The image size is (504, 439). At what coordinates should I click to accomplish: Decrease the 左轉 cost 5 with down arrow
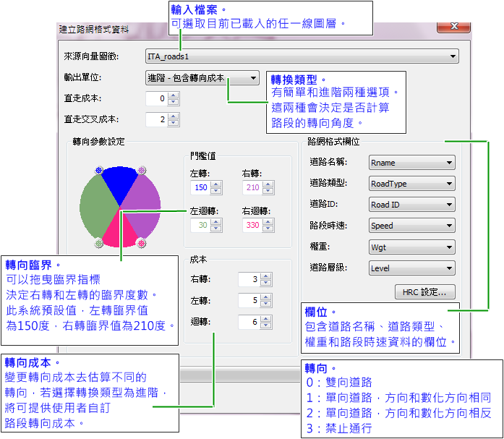click(x=266, y=304)
